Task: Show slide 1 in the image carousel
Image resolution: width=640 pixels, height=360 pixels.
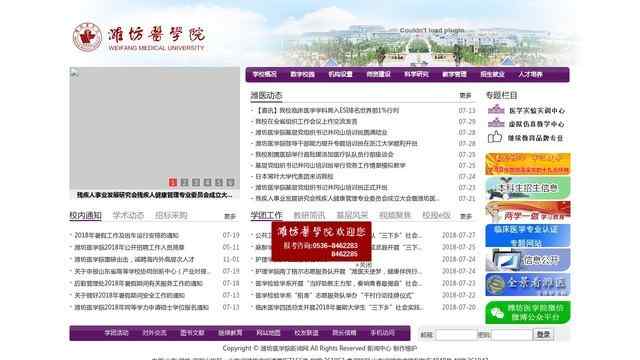Action: (x=173, y=182)
